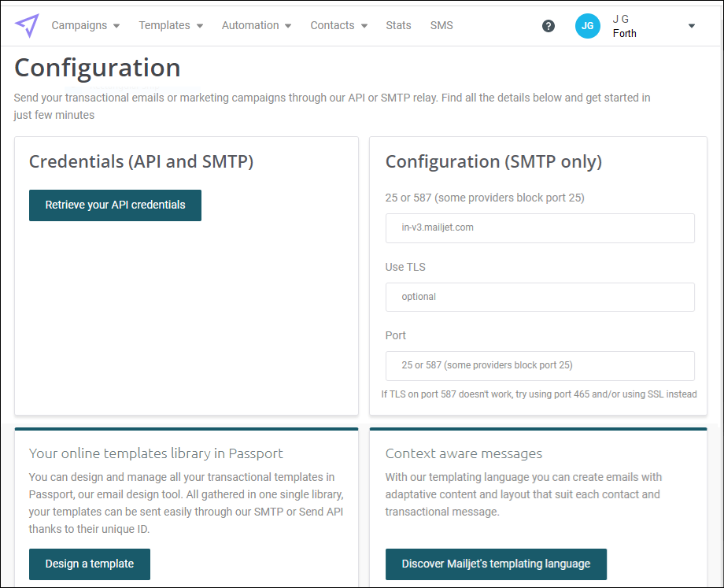Expand the Contacts dropdown arrow

point(364,26)
